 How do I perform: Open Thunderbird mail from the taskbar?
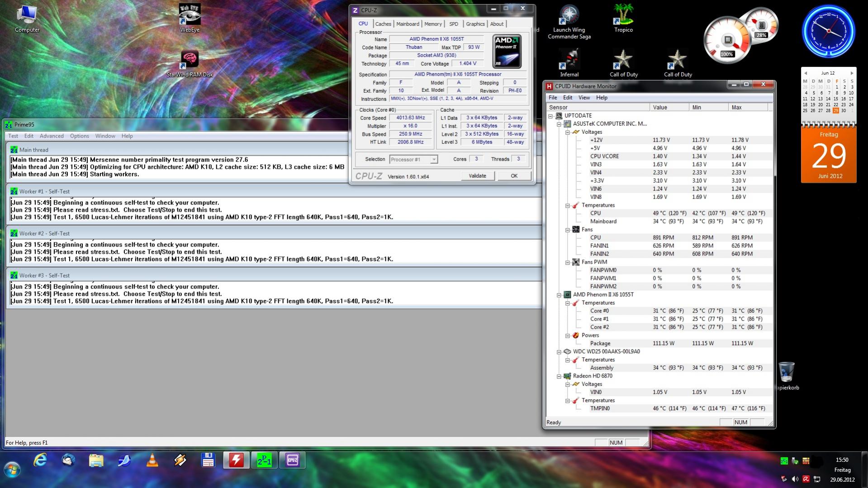68,460
